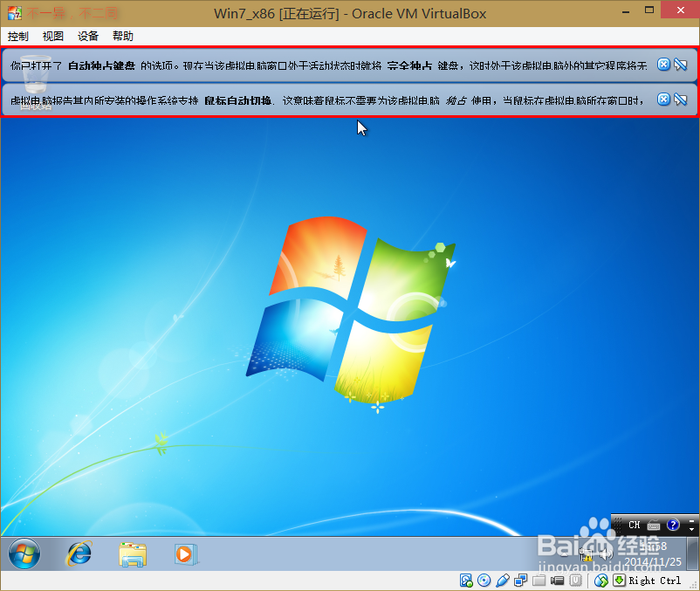Click the guest volume speaker tray icon
The image size is (700, 591).
[606, 554]
